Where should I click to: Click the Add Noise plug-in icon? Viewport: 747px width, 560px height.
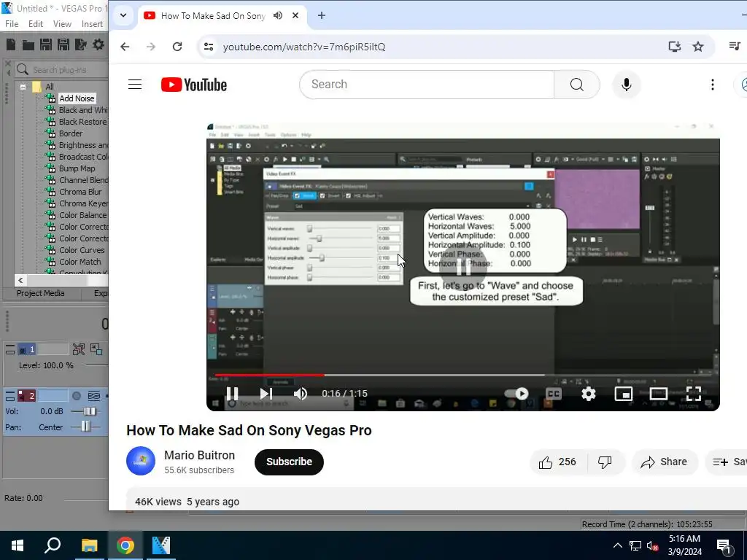50,98
